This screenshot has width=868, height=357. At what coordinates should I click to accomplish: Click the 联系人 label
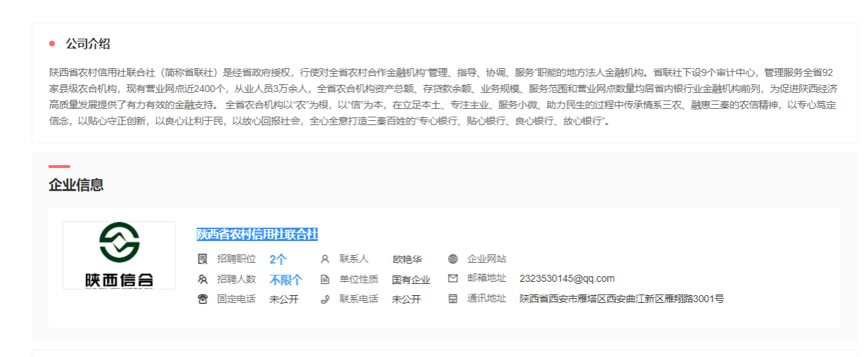click(354, 259)
